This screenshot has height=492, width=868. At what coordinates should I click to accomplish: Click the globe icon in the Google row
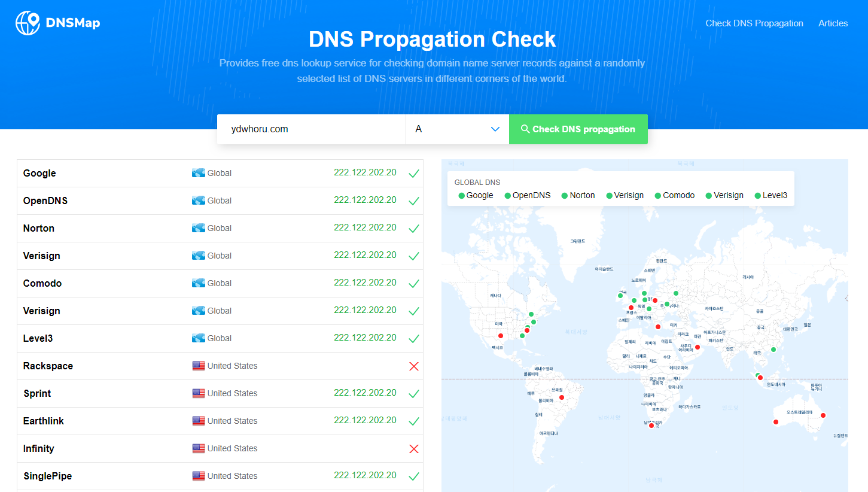pos(199,173)
